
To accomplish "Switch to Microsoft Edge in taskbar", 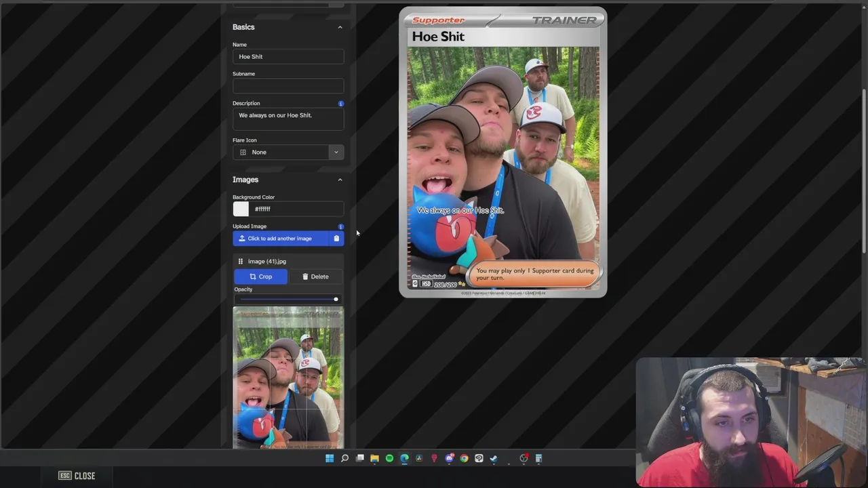I will [404, 459].
